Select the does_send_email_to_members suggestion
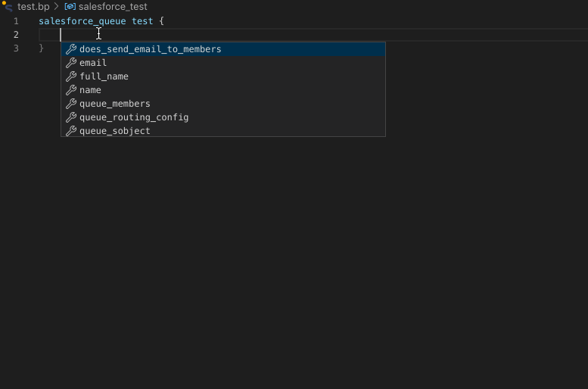The image size is (588, 389). [223, 49]
